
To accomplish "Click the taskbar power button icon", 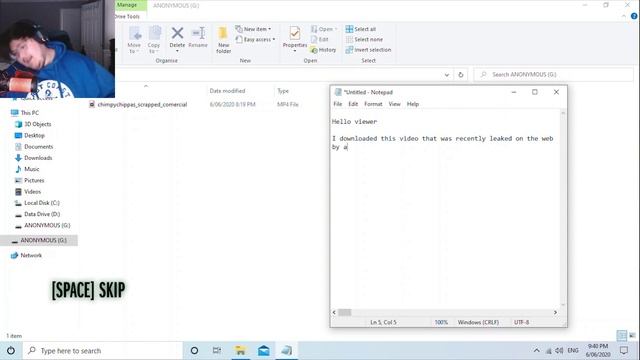I will pos(11,351).
